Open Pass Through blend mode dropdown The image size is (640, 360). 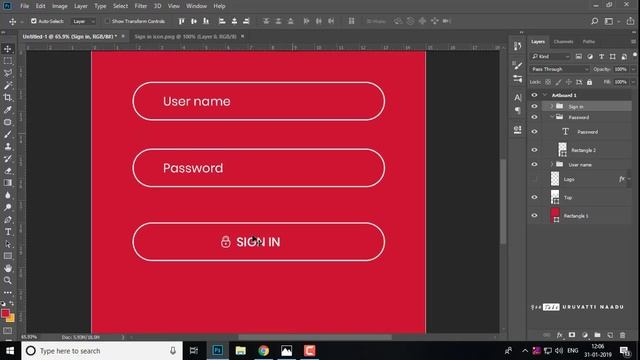(560, 69)
